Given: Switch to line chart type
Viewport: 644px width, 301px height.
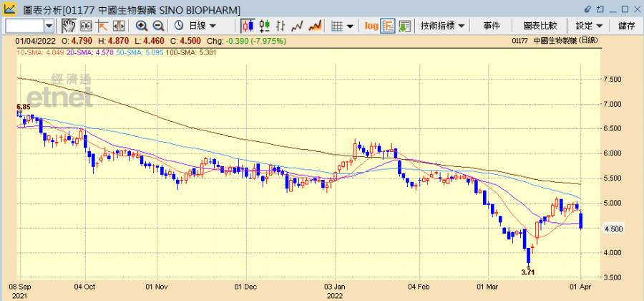Looking at the screenshot, I should click(x=298, y=26).
